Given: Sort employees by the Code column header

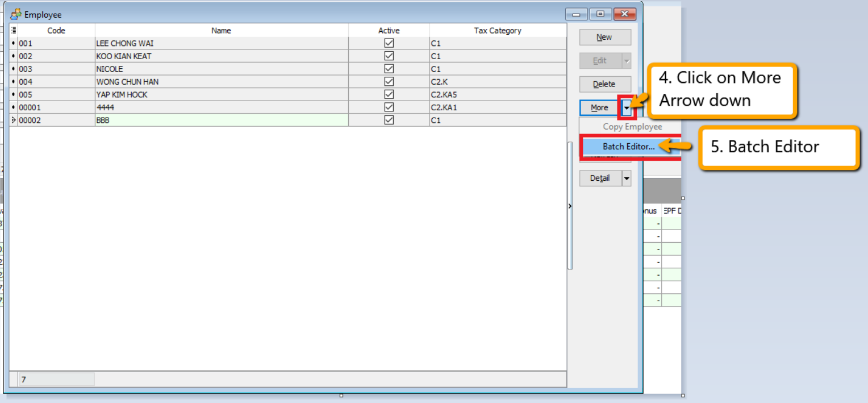Looking at the screenshot, I should [x=56, y=30].
